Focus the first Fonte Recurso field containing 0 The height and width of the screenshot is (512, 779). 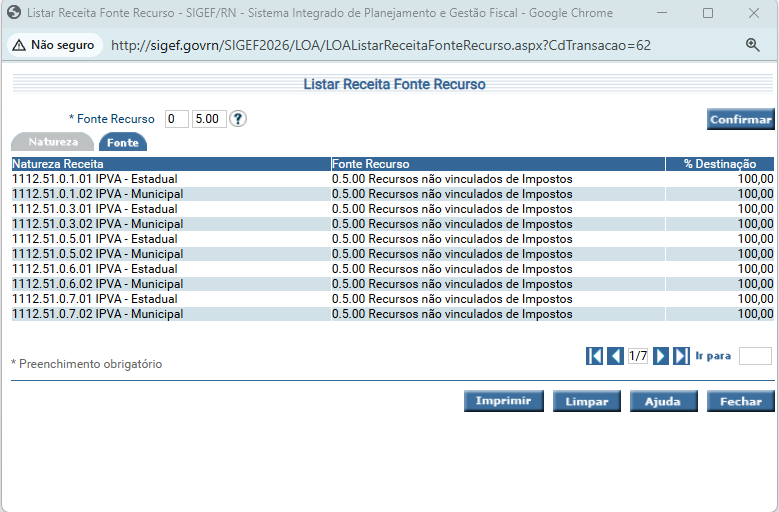pyautogui.click(x=176, y=119)
